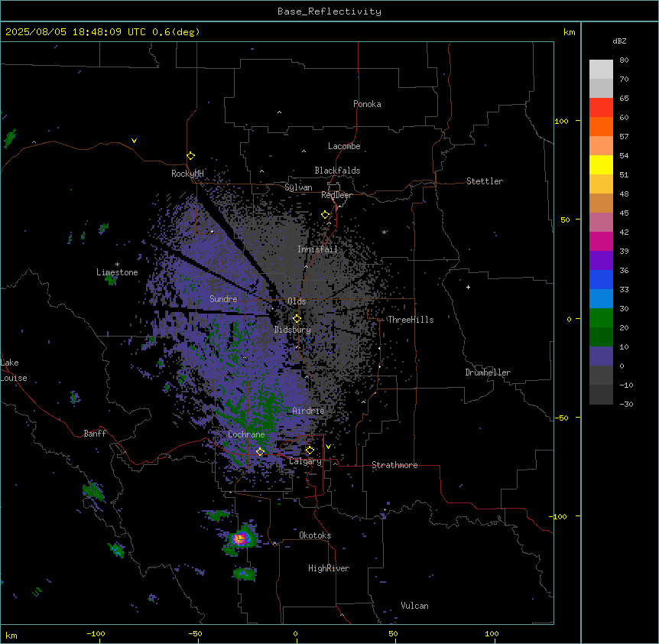Click the Limestone label
The image size is (659, 644).
point(117,272)
